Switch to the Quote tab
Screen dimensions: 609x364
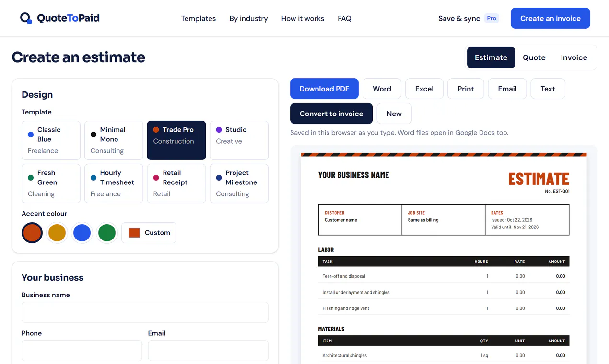pyautogui.click(x=534, y=57)
